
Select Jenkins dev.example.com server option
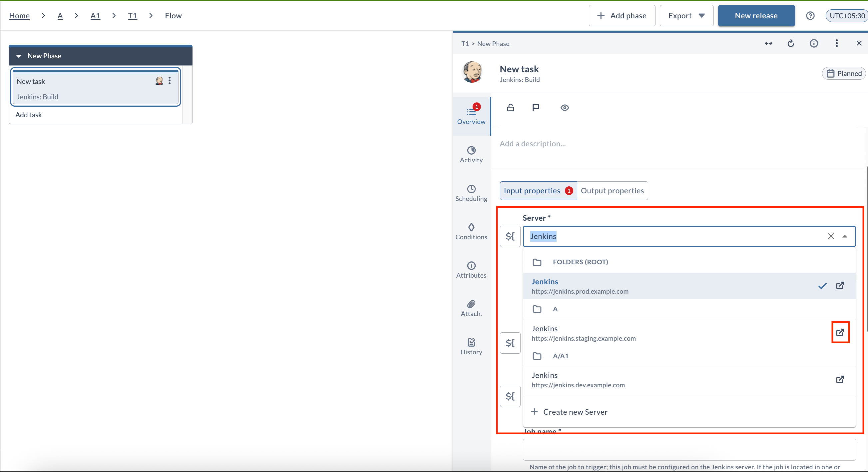pyautogui.click(x=689, y=380)
